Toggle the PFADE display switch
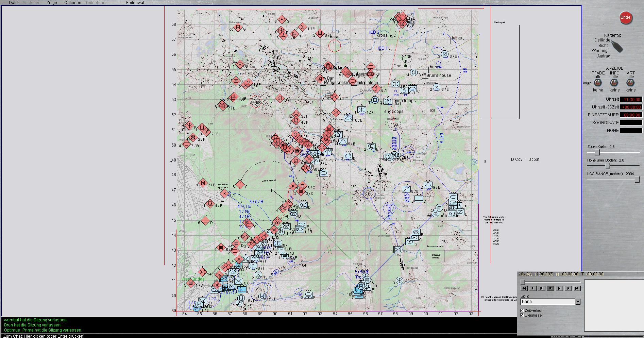 [598, 83]
